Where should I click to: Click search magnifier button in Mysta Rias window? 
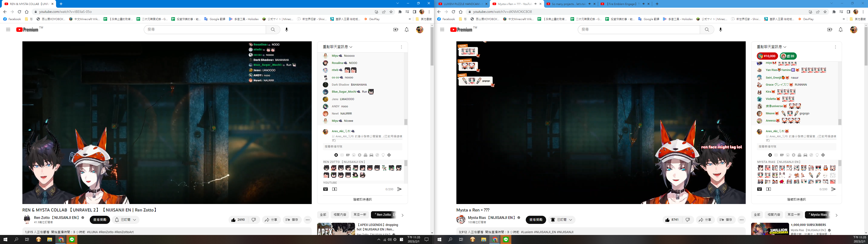tap(707, 30)
